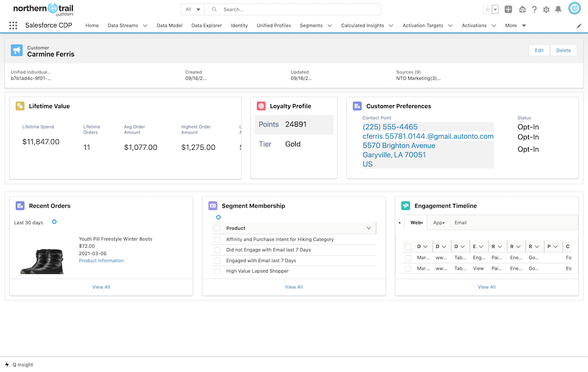This screenshot has height=372, width=588.
Task: Open the user avatar profile icon
Action: (x=573, y=8)
